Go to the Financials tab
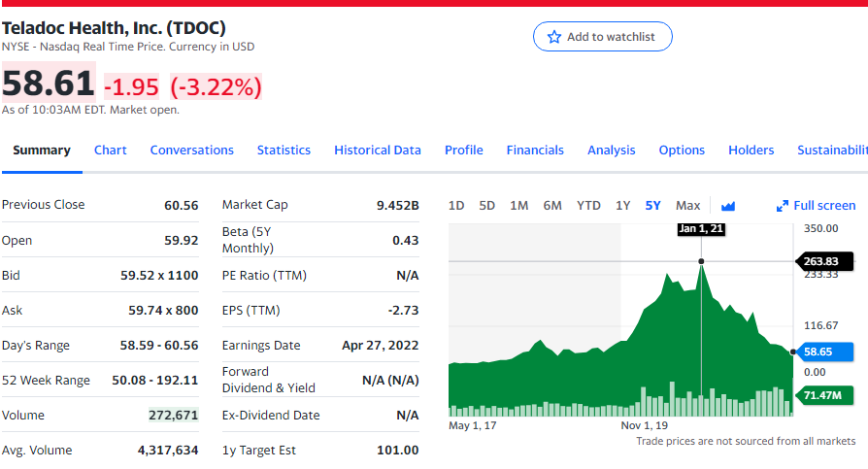 pyautogui.click(x=535, y=151)
